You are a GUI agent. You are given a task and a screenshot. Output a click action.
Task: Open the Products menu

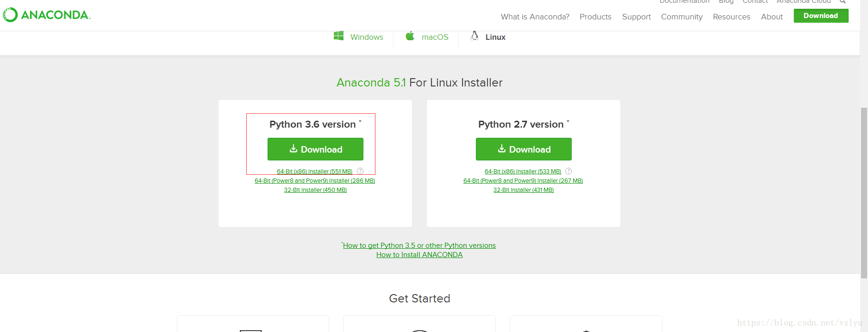(x=595, y=17)
